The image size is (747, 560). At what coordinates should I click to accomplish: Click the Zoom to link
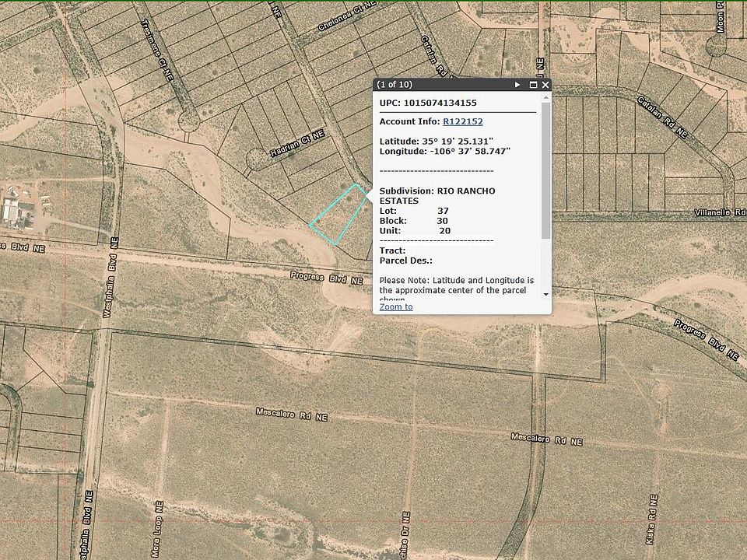[396, 306]
